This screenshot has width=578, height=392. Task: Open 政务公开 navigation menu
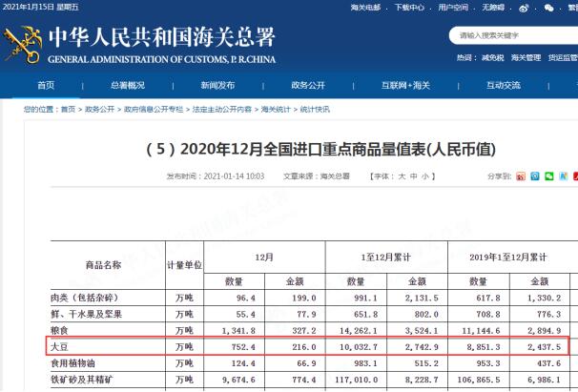tap(308, 86)
